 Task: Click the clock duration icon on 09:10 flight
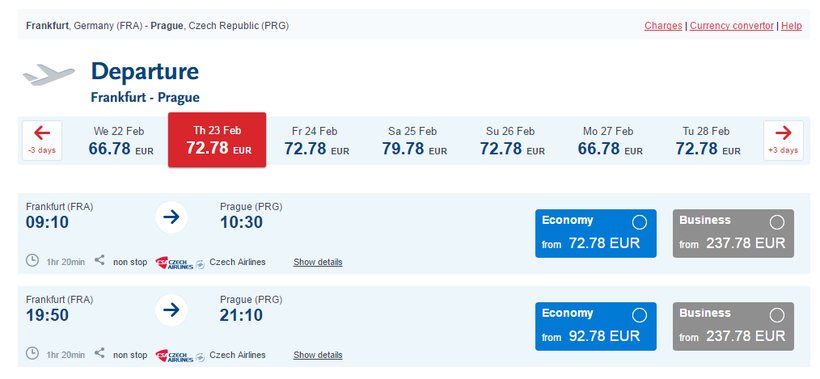(x=32, y=260)
